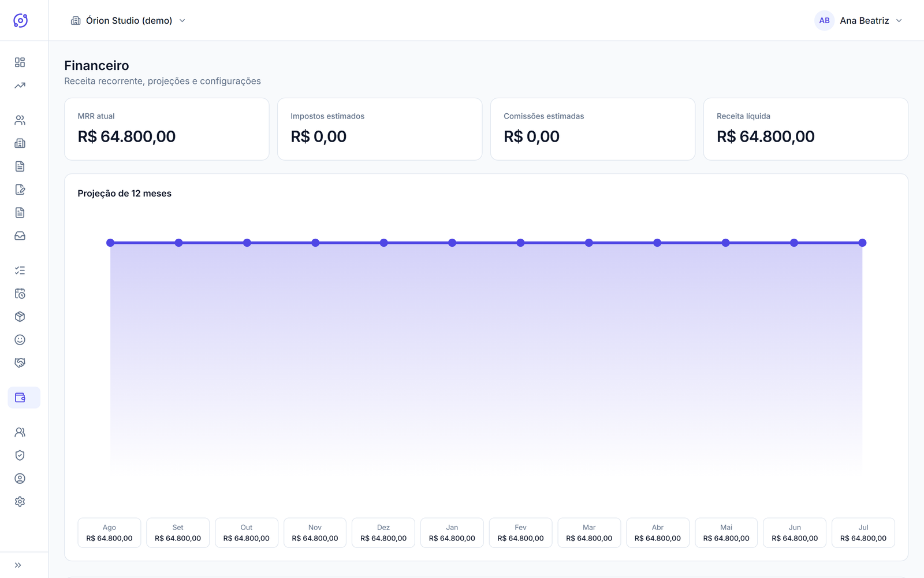Viewport: 924px width, 578px height.
Task: Select the Ago month projection card
Action: click(x=109, y=532)
